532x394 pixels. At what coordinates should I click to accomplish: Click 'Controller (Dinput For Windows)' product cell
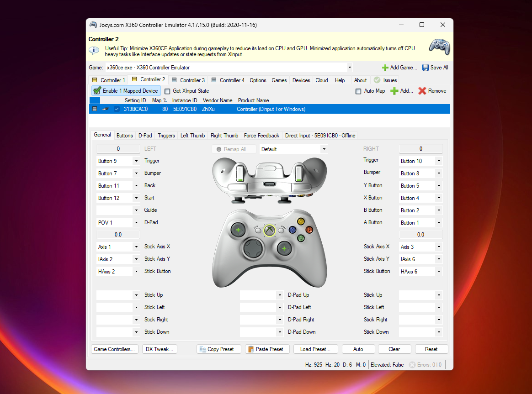271,109
